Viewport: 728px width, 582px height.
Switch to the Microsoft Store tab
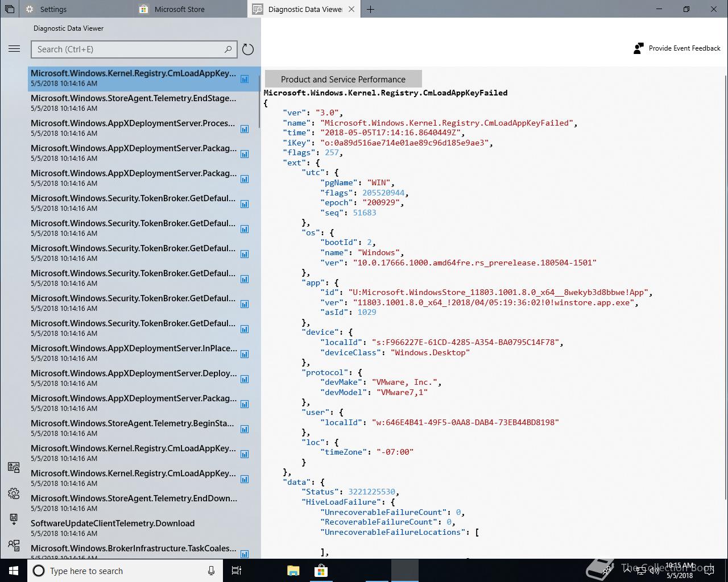coord(191,9)
